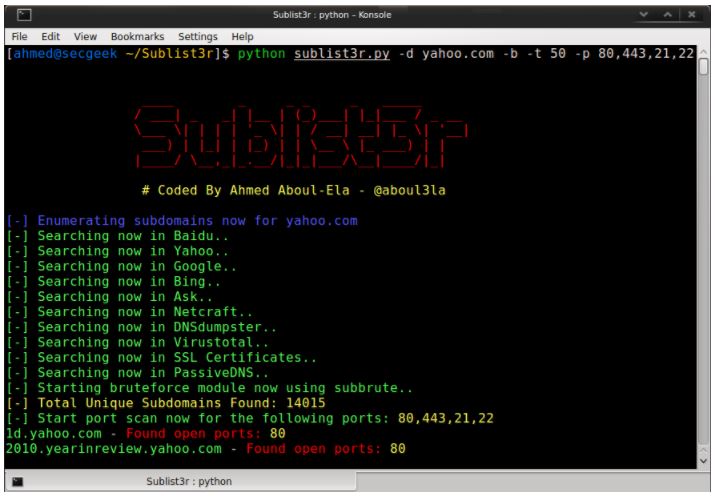Open the View menu
This screenshot has height=496, width=715.
[x=85, y=36]
